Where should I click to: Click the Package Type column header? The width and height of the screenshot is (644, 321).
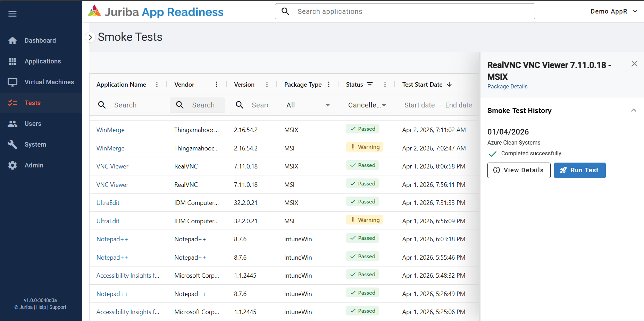(x=303, y=85)
